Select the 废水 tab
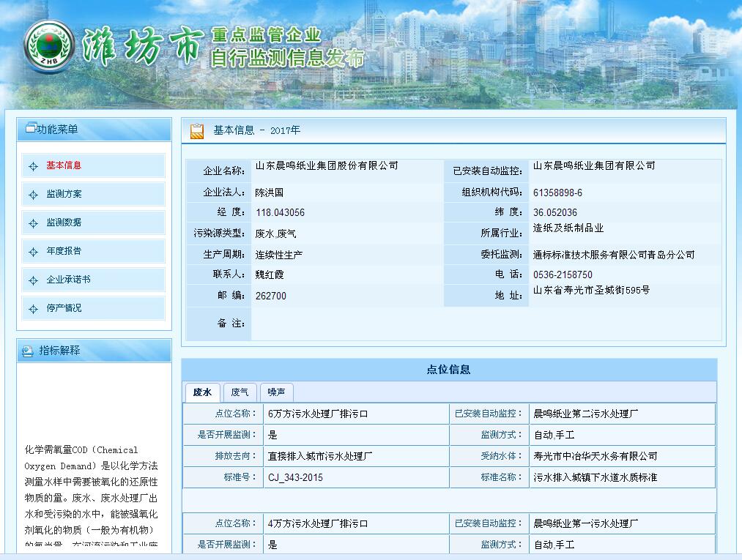This screenshot has width=742, height=560. (202, 392)
